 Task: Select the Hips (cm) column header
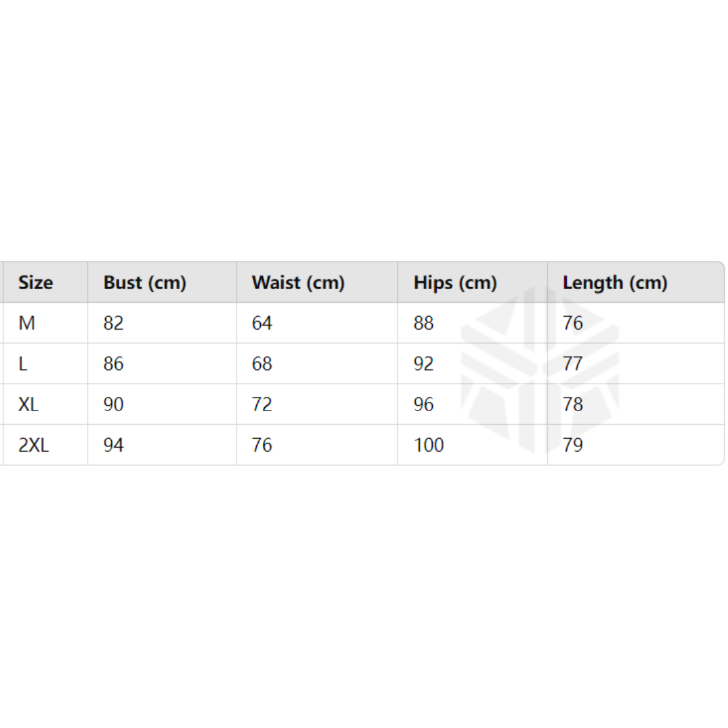[x=455, y=283]
